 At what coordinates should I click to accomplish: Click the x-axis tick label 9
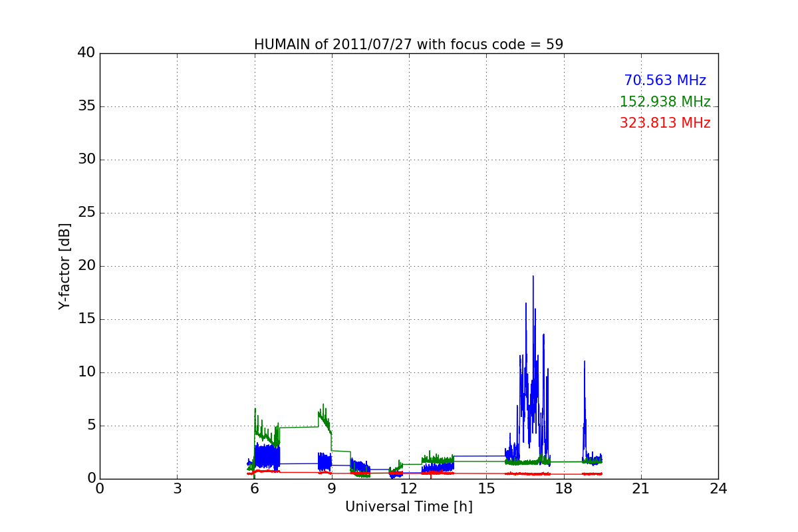332,489
